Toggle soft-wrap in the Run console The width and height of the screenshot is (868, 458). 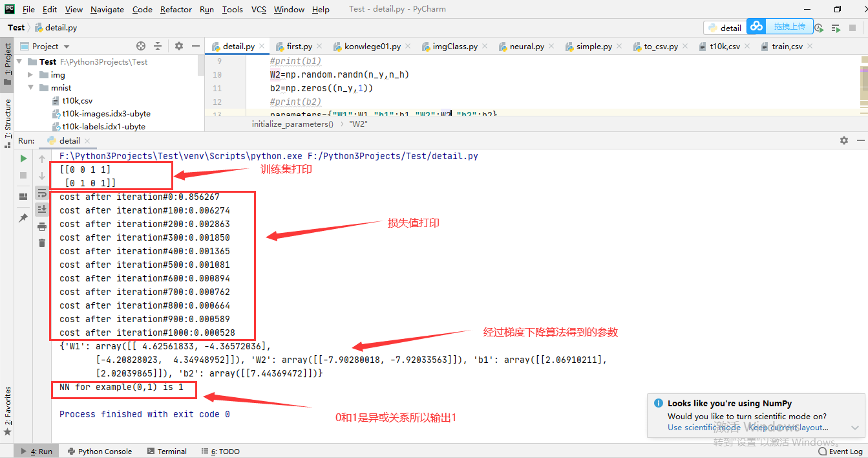point(42,193)
